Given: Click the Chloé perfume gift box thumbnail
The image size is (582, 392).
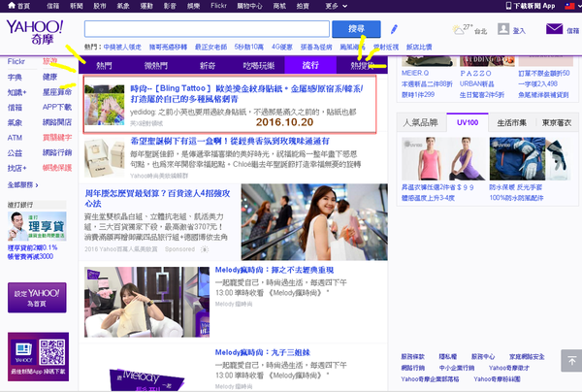Looking at the screenshot, I should coord(105,158).
